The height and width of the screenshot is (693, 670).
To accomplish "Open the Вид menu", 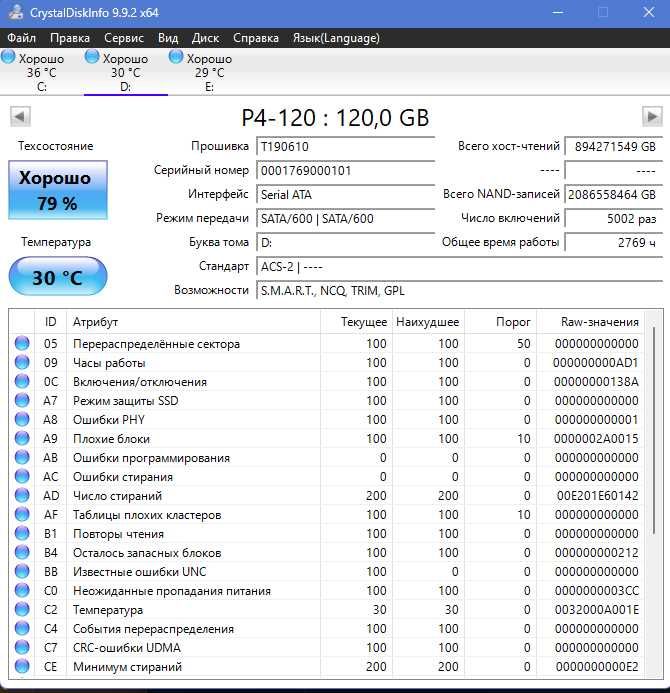I will click(168, 38).
